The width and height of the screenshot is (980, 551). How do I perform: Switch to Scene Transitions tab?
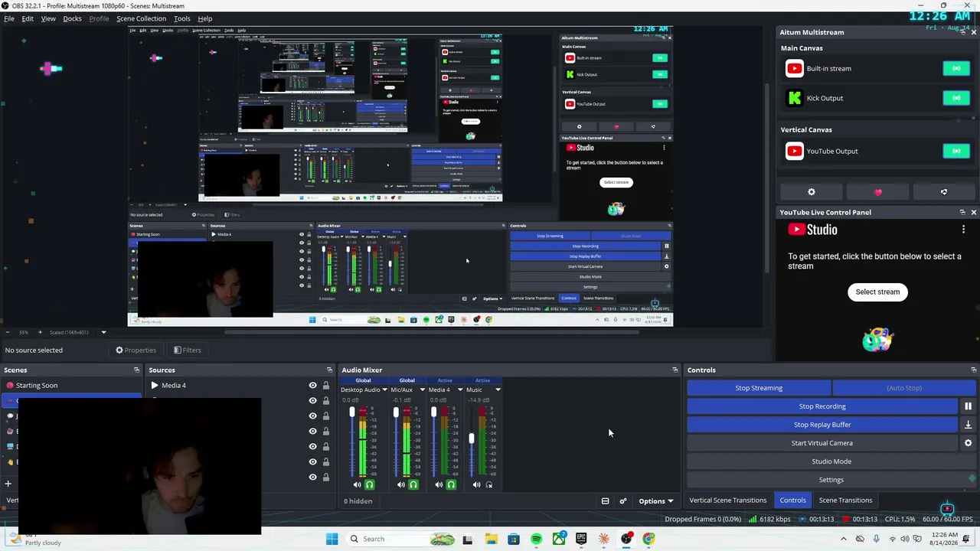pyautogui.click(x=845, y=500)
